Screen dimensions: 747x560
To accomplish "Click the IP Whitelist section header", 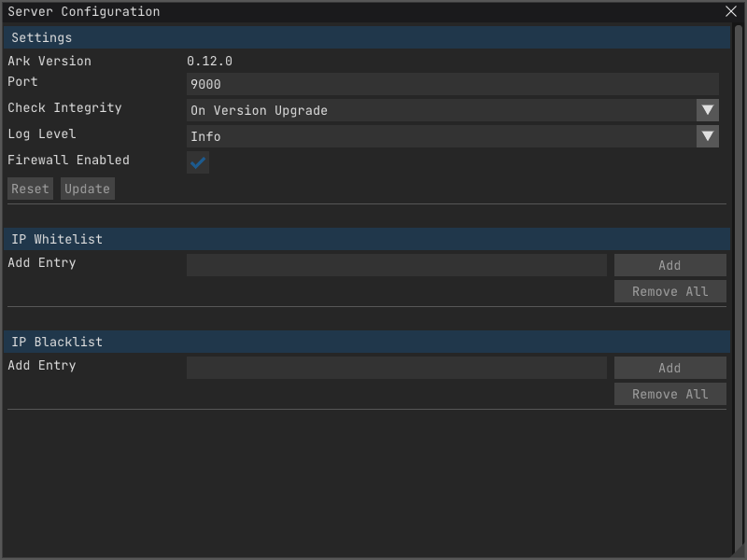I will click(366, 239).
